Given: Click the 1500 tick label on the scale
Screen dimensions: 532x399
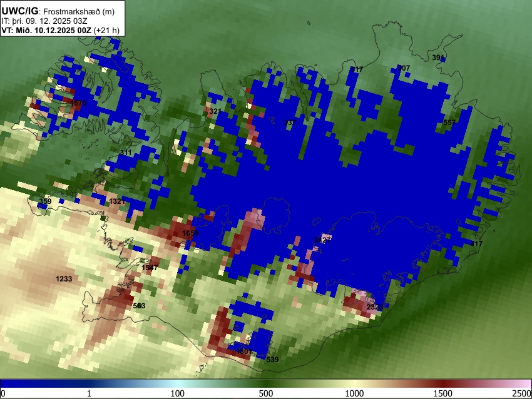Looking at the screenshot, I should point(443,393).
